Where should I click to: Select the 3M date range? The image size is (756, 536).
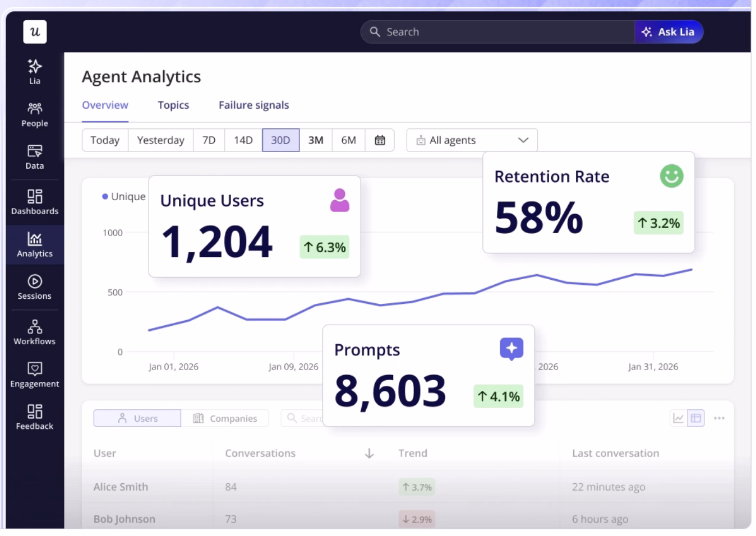click(316, 140)
